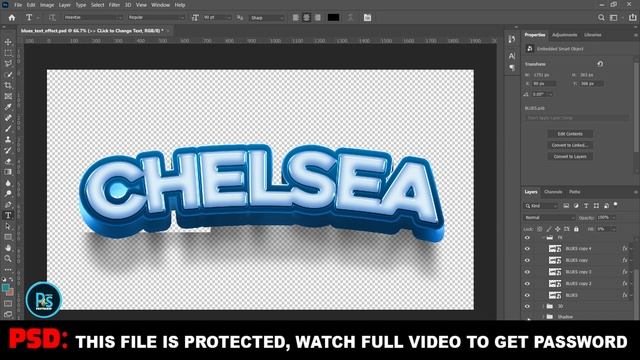640x360 pixels.
Task: Click the rotation angle field
Action: click(x=542, y=94)
